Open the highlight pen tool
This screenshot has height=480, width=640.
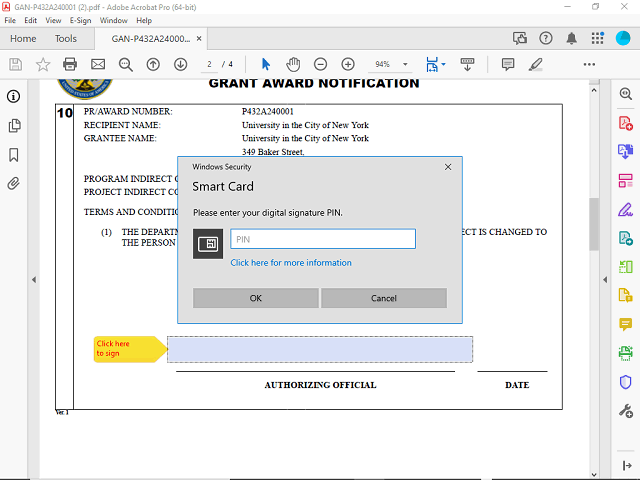click(536, 64)
